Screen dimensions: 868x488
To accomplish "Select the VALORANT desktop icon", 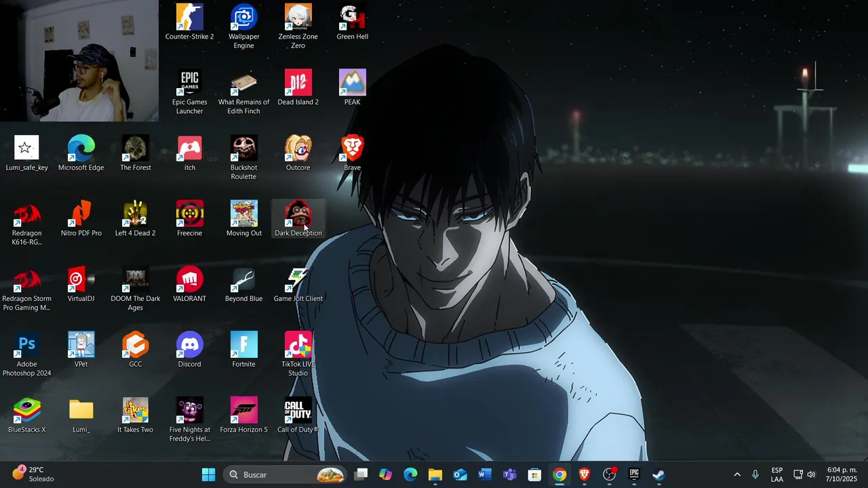I will [x=189, y=284].
